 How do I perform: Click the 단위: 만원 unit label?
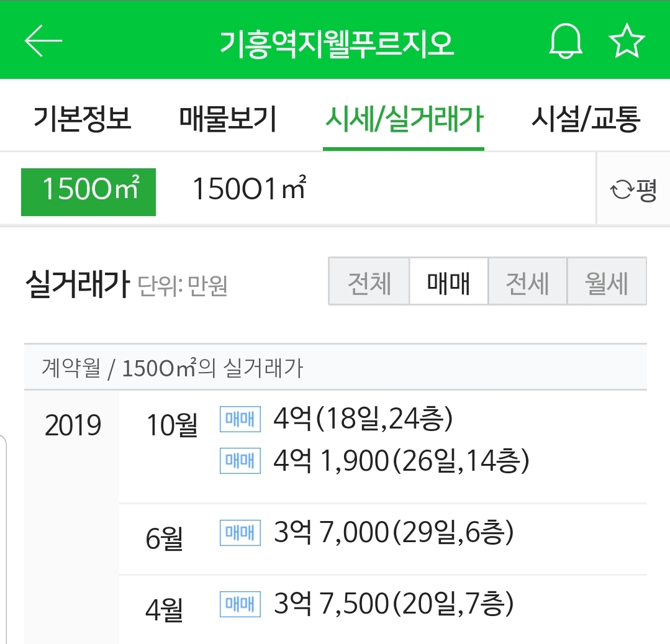(183, 286)
